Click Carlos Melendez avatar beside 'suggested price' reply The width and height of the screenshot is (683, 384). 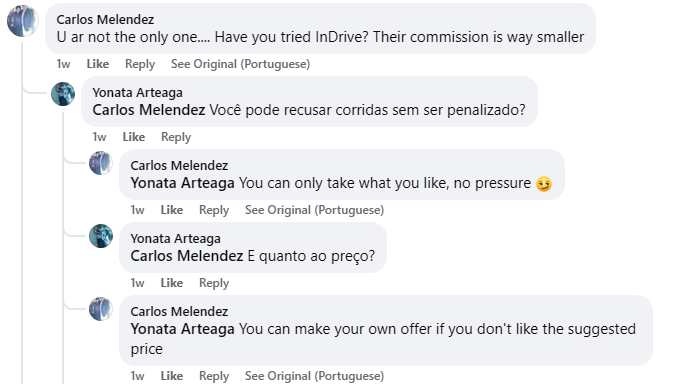101,309
